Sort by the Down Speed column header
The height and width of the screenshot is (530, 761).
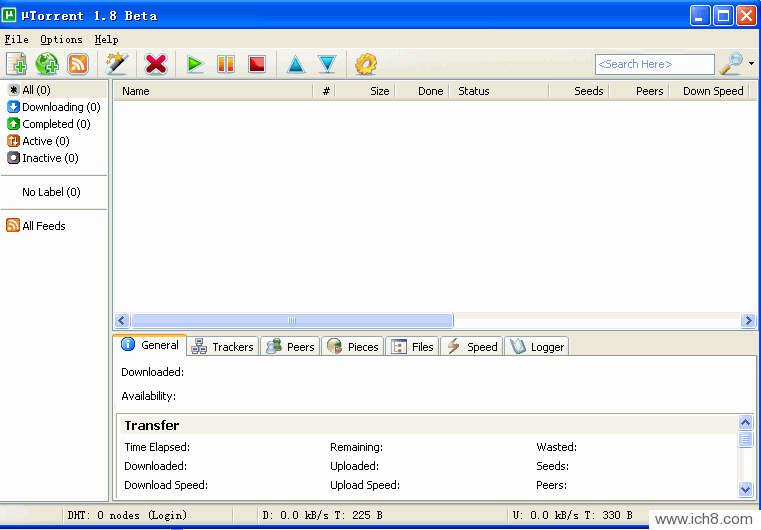click(x=709, y=91)
